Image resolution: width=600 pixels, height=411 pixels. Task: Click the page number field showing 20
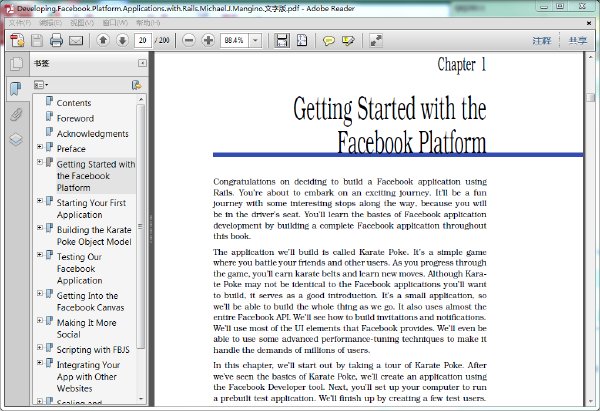point(143,40)
